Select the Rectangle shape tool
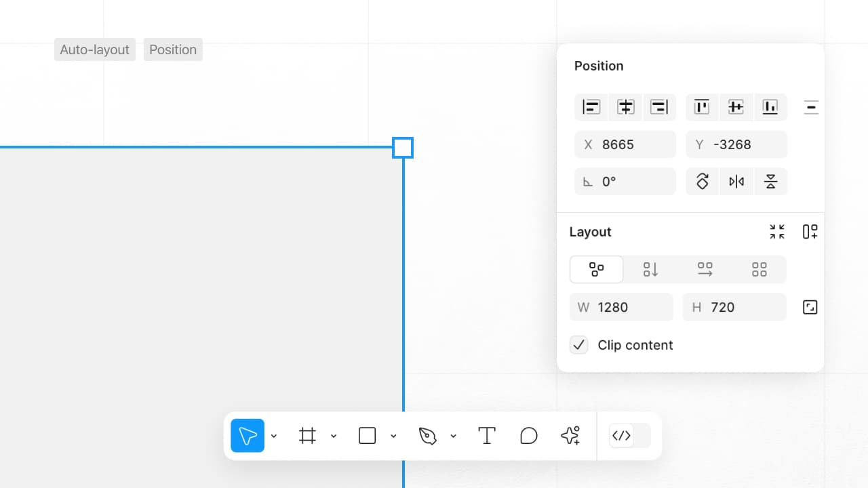The width and height of the screenshot is (868, 488). [367, 436]
